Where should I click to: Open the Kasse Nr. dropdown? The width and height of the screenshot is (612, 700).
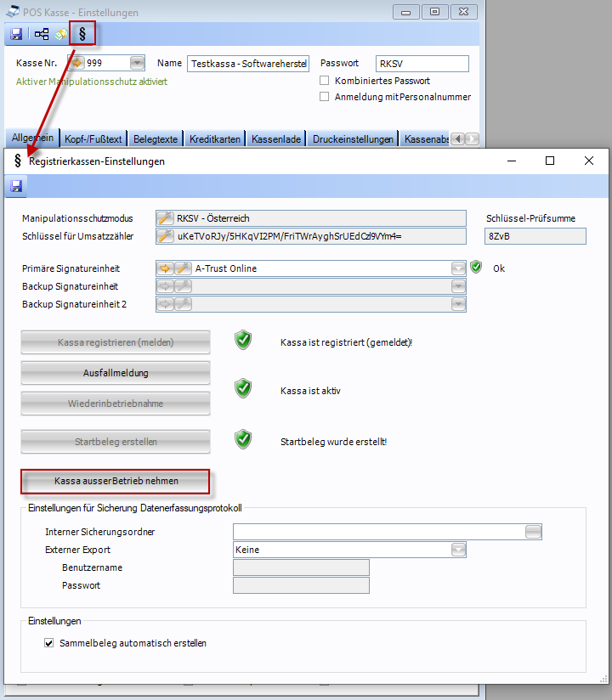click(x=137, y=63)
